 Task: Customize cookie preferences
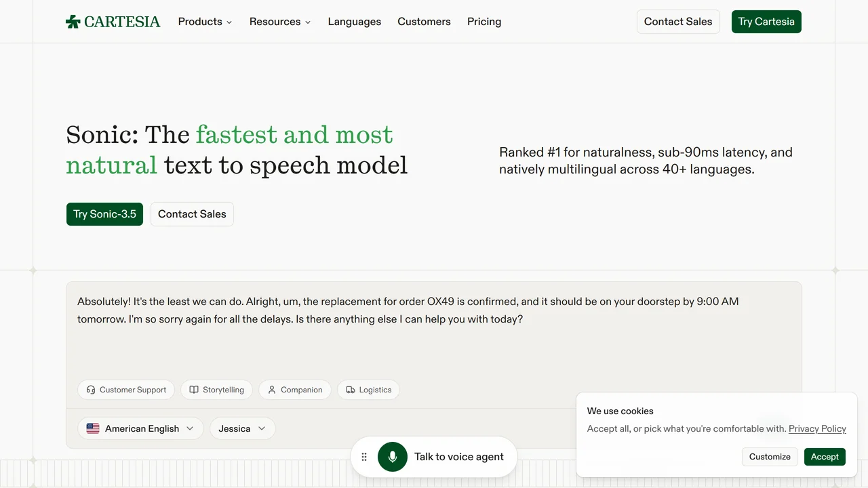pos(770,457)
